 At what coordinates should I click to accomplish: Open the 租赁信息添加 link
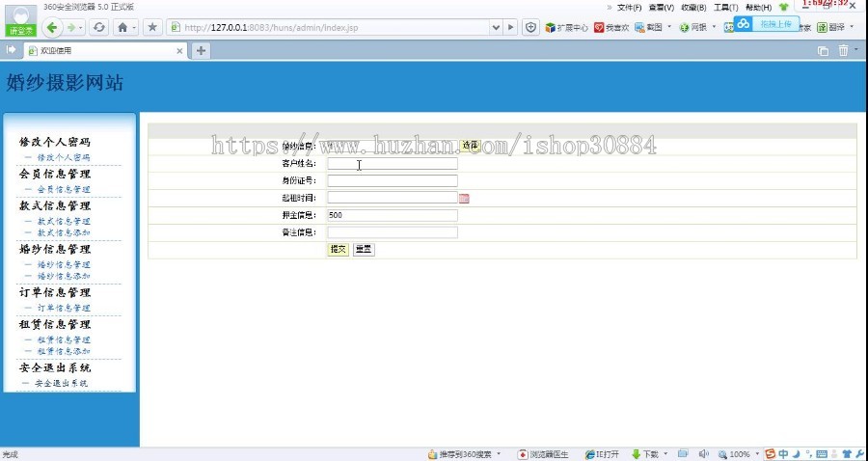point(63,351)
